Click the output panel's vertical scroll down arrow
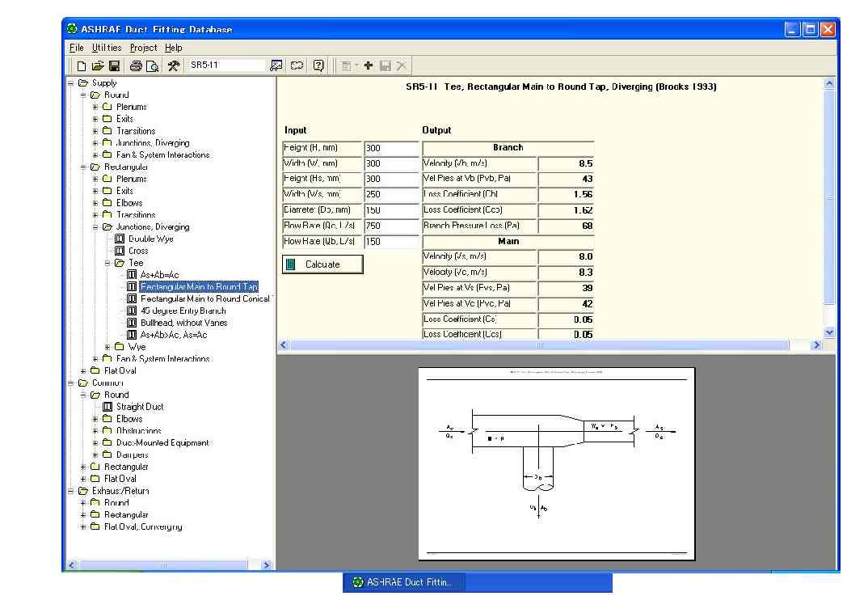The image size is (868, 613). click(828, 333)
